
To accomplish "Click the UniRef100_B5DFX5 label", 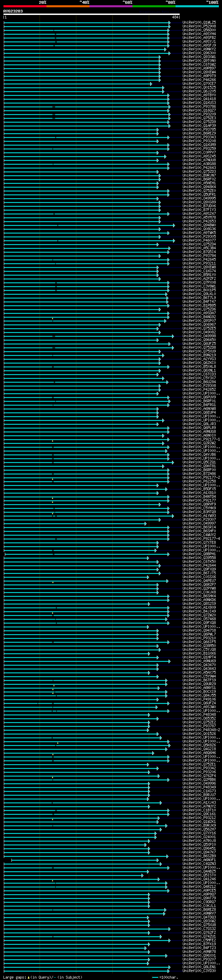I will [x=199, y=489].
